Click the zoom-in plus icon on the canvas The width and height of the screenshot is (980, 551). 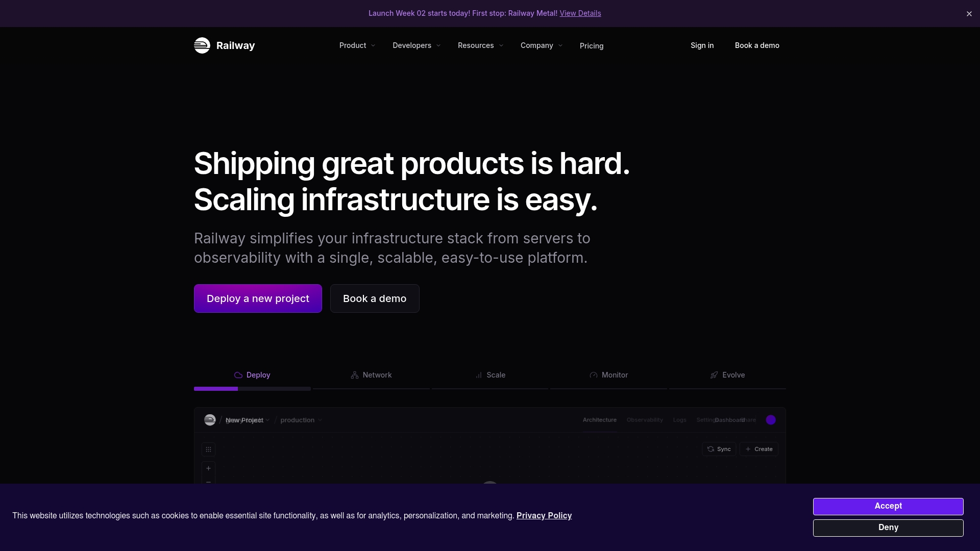click(208, 468)
